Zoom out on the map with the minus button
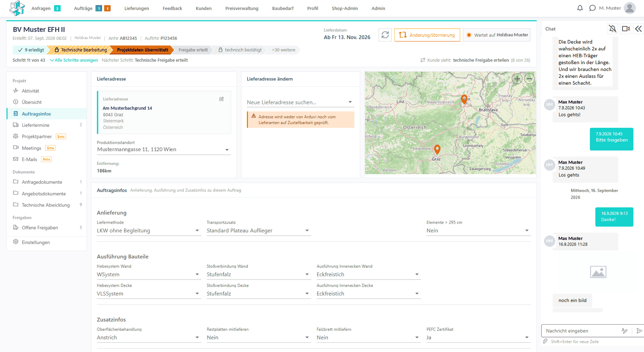Viewport: 644px width, 352px height. click(x=530, y=79)
